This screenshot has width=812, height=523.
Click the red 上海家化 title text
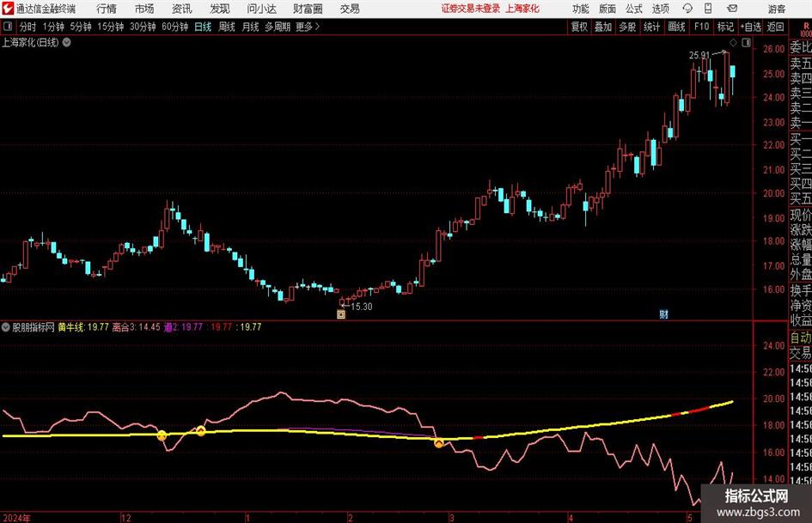click(522, 9)
